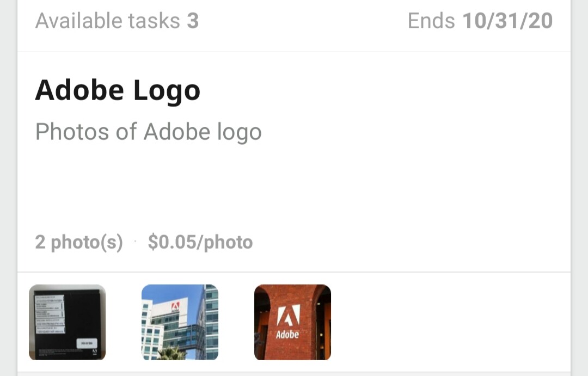Tap the bold number 3 beside Available tasks
The image size is (588, 376).
[x=193, y=21]
